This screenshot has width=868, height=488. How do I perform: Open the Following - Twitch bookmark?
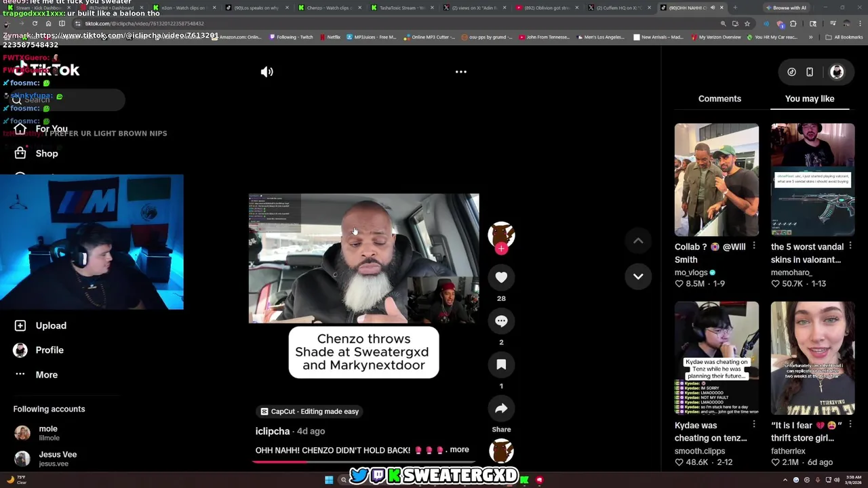coord(292,37)
